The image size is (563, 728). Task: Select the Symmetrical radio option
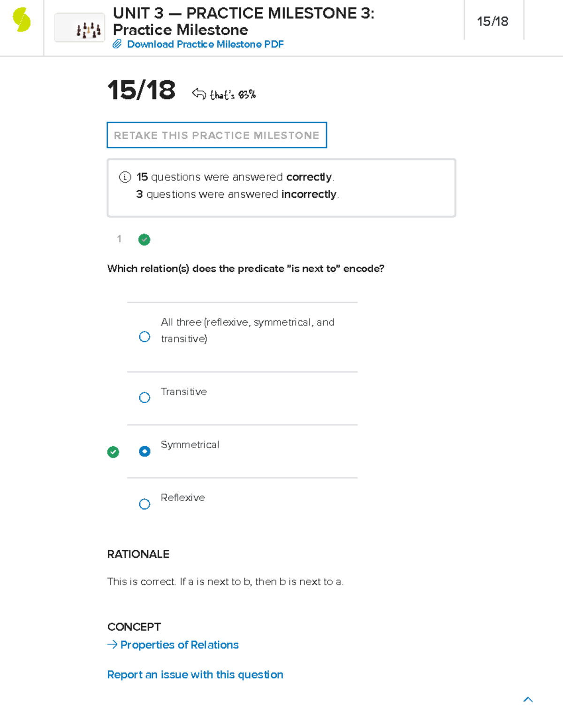pyautogui.click(x=145, y=451)
